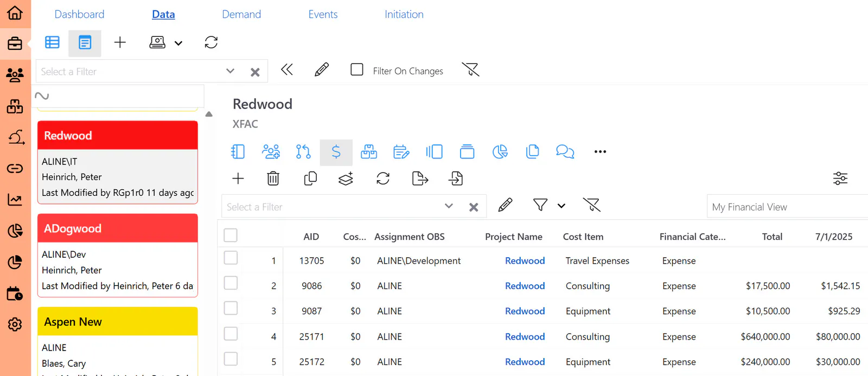Select the red Redwood project card

tap(118, 162)
